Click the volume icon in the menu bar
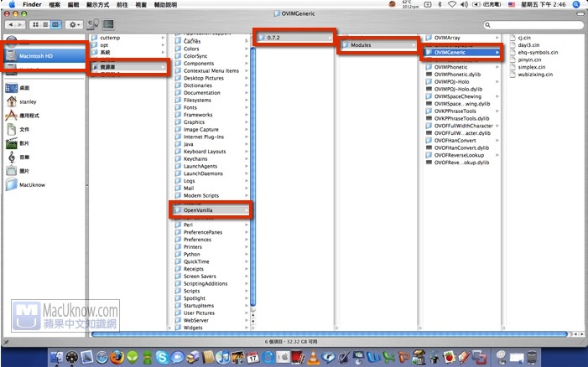Screen dimensions: 588x367 pos(464,4)
